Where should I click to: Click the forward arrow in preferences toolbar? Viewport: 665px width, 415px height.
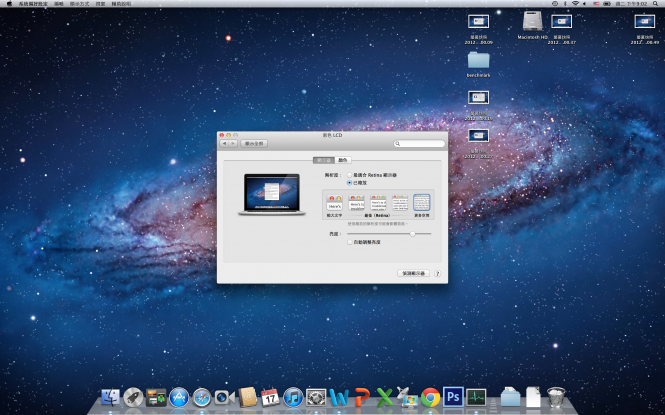tap(233, 144)
